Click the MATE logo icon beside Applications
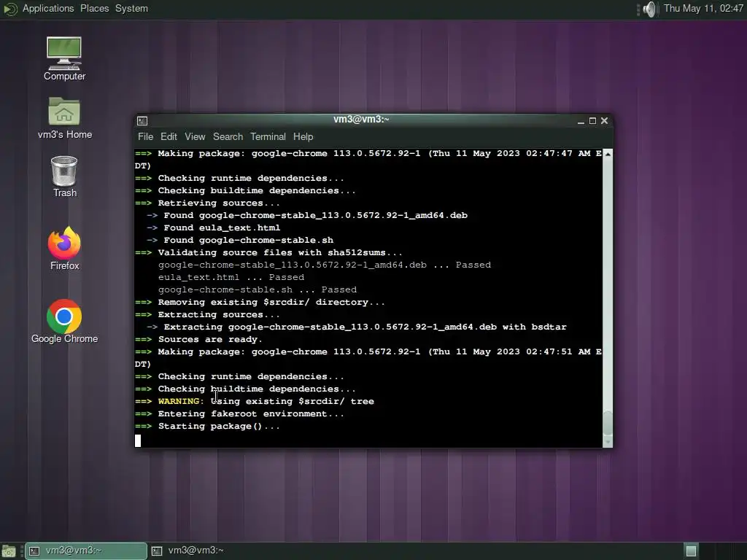Screen dimensions: 747x560 10,9
